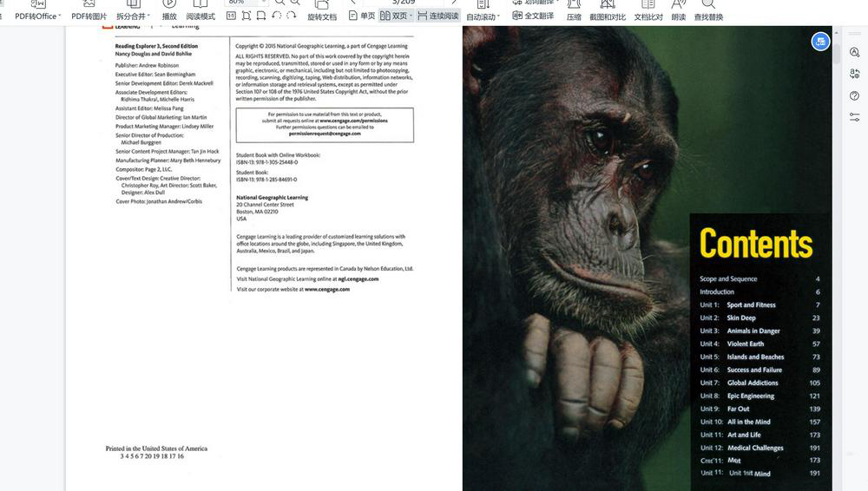Open the search tool in right sidebar
The image size is (868, 491).
coord(854,53)
